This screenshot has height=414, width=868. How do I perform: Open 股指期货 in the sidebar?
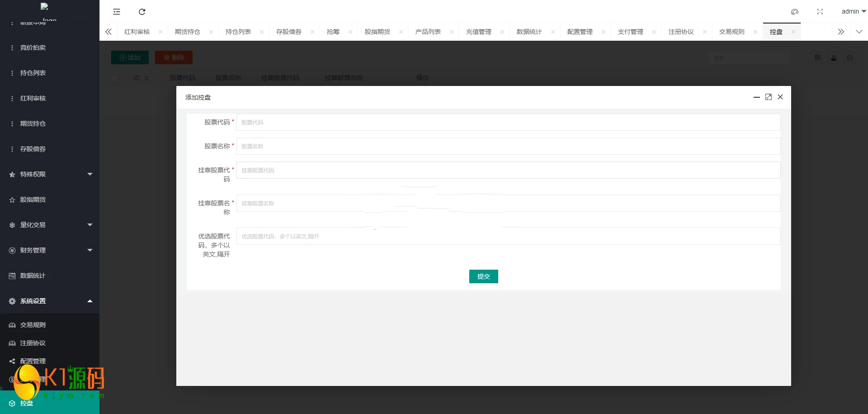coord(50,200)
